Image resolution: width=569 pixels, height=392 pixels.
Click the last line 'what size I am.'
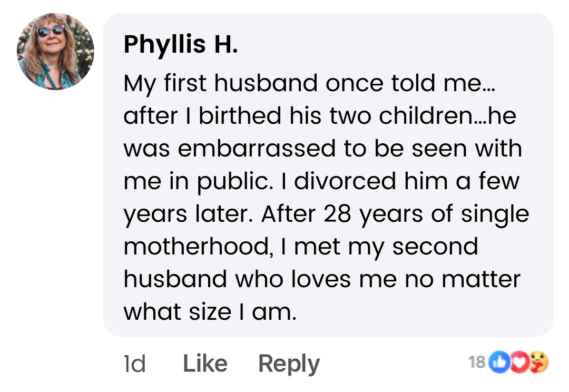tap(210, 312)
